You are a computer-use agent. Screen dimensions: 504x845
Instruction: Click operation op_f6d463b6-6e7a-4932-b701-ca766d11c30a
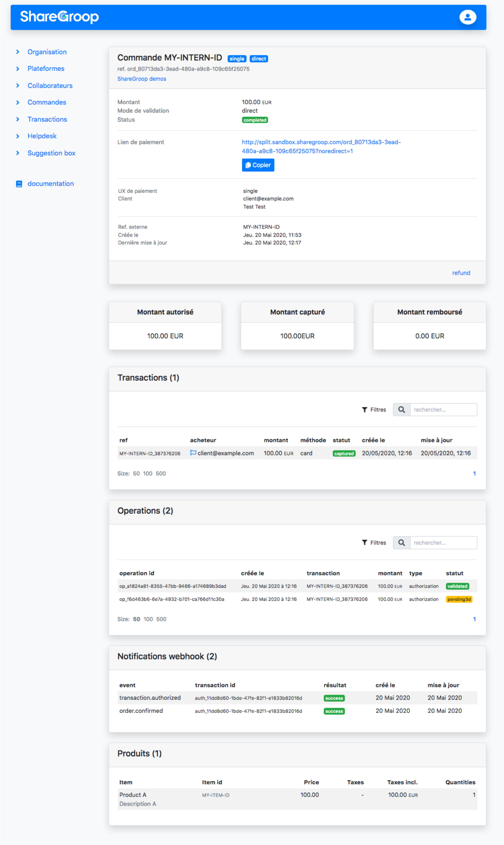coord(172,599)
